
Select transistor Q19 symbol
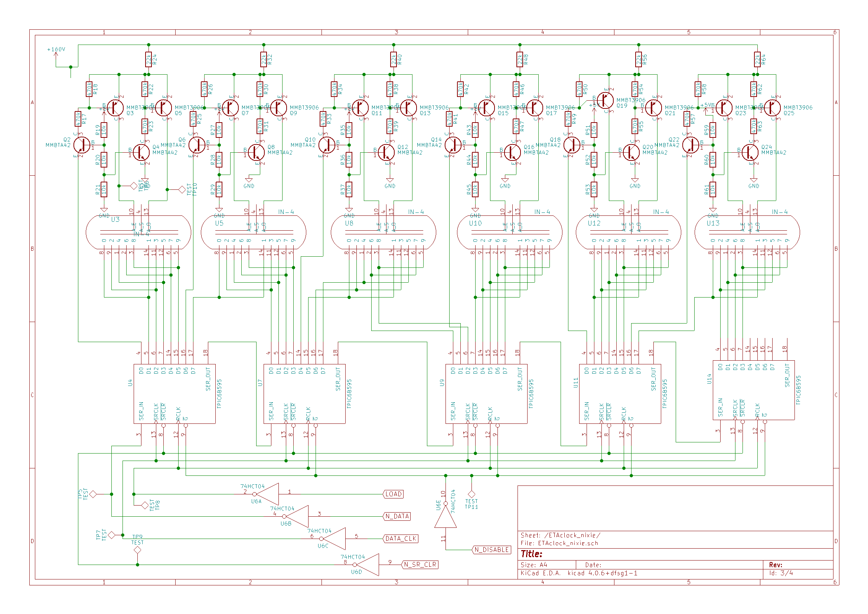click(x=605, y=100)
